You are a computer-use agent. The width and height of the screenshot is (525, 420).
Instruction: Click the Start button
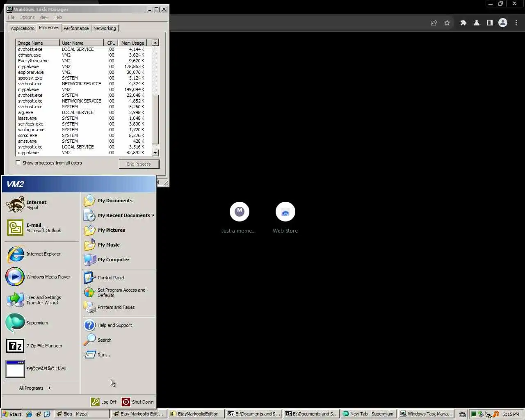tap(12, 414)
